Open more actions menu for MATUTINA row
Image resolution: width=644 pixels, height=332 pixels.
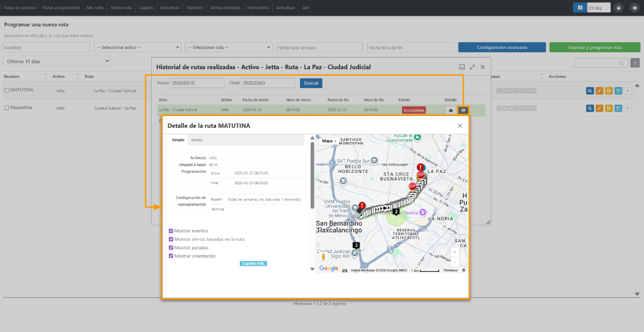627,91
